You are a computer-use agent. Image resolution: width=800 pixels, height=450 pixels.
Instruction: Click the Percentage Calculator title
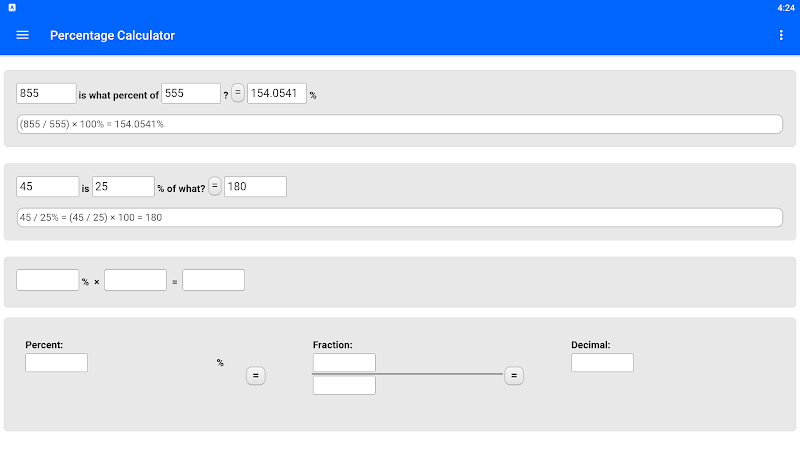tap(112, 35)
